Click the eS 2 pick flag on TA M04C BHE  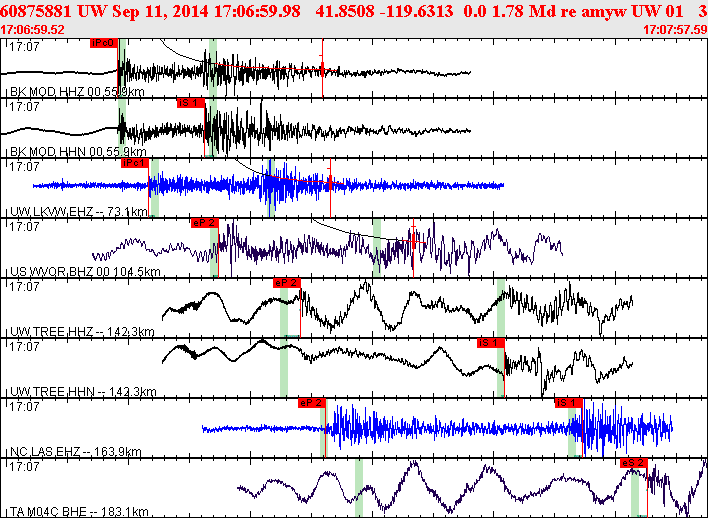click(634, 463)
